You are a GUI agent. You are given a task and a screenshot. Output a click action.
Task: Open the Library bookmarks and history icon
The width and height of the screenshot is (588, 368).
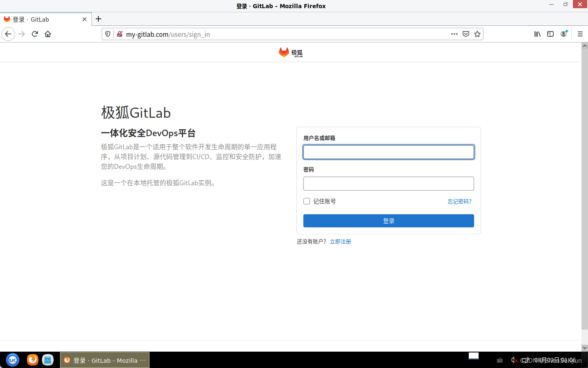coord(537,34)
